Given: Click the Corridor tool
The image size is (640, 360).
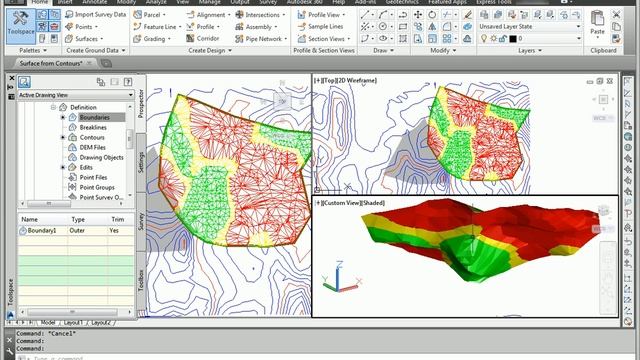Looking at the screenshot, I should coord(203,38).
